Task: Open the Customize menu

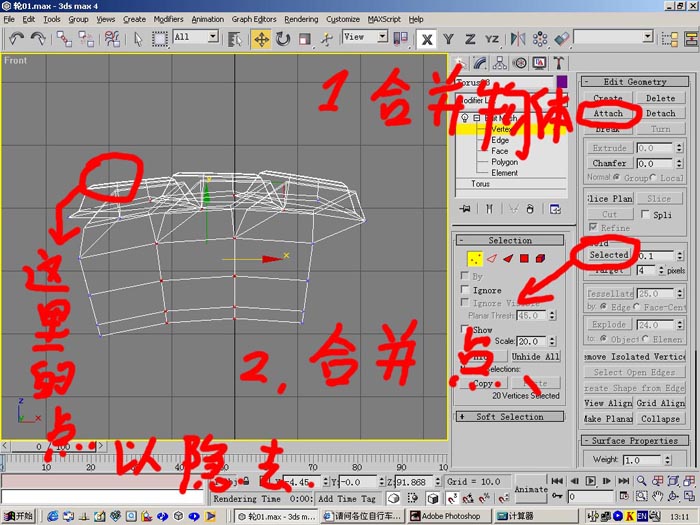Action: click(x=343, y=19)
